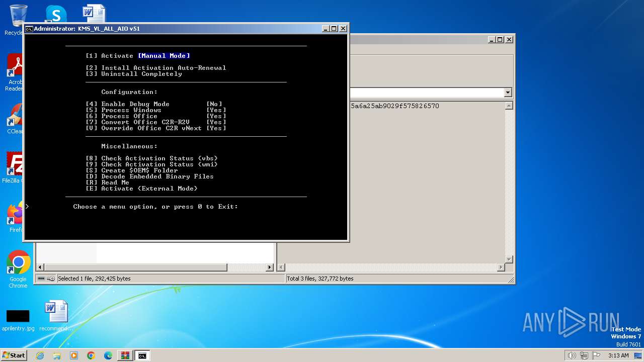Click '[V] Override Office C2R vNext' line
This screenshot has height=362, width=644.
point(156,128)
